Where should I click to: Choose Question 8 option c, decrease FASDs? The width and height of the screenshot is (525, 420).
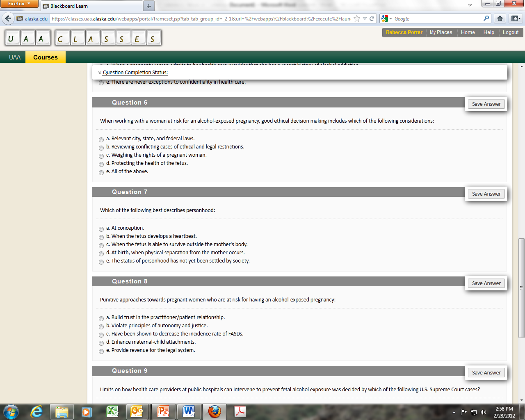click(x=101, y=335)
